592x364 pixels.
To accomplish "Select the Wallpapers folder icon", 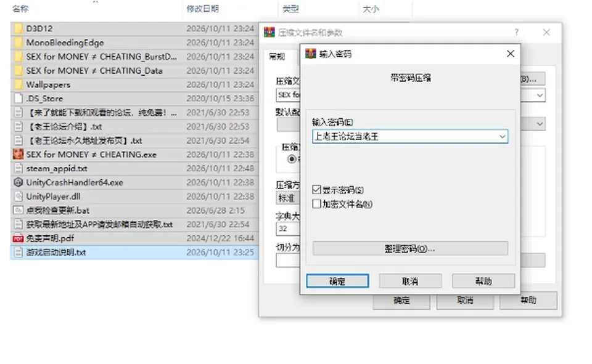I will (x=18, y=84).
